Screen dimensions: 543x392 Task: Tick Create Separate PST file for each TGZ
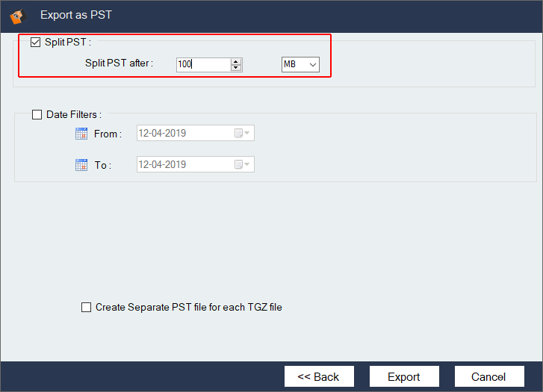click(86, 307)
